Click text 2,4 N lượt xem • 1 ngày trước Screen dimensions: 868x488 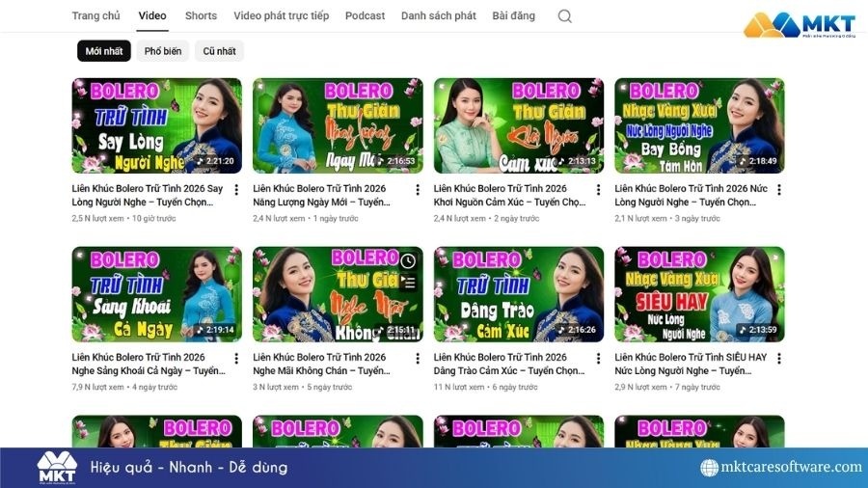tap(306, 219)
